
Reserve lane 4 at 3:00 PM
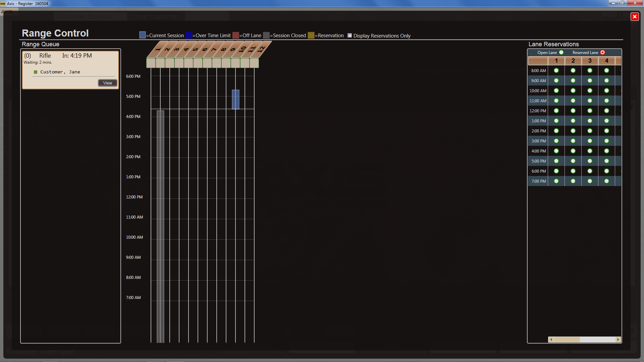[606, 141]
